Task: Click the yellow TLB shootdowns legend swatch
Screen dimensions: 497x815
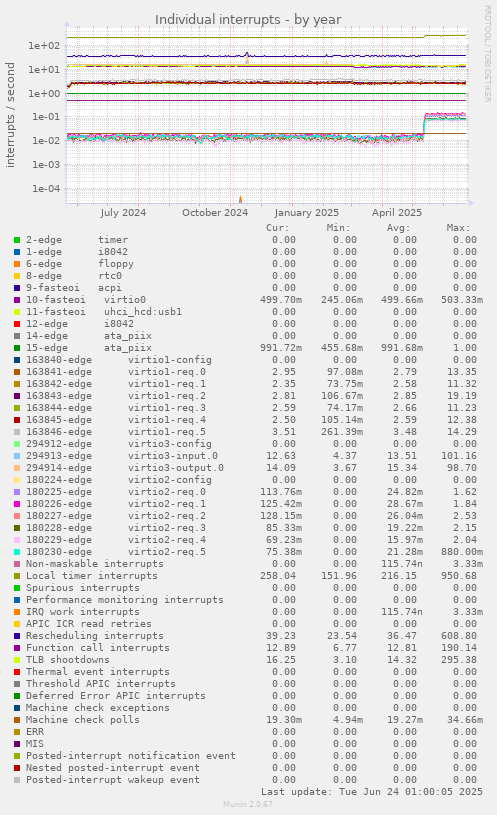Action: point(17,660)
